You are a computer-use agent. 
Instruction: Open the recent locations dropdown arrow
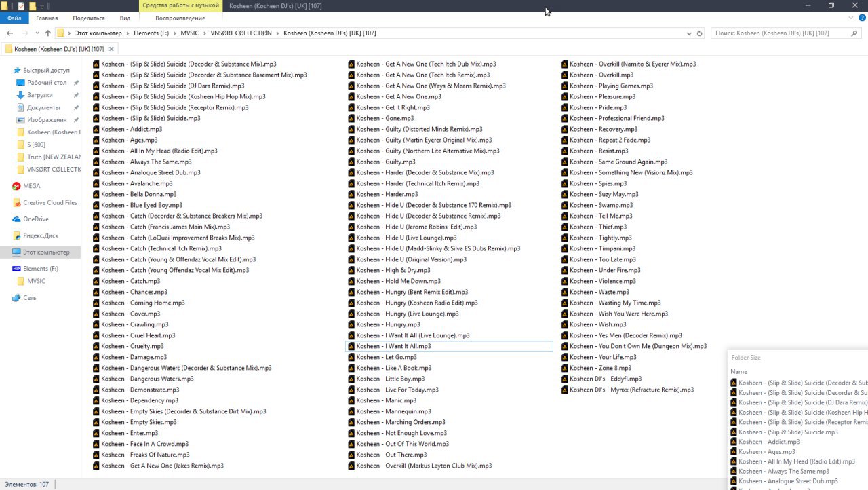[37, 33]
